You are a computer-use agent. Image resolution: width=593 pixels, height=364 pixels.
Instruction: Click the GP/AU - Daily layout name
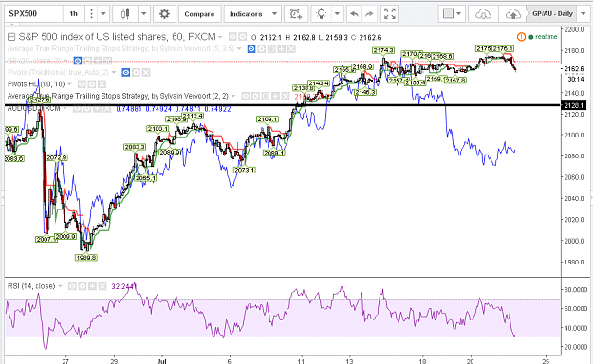point(552,14)
